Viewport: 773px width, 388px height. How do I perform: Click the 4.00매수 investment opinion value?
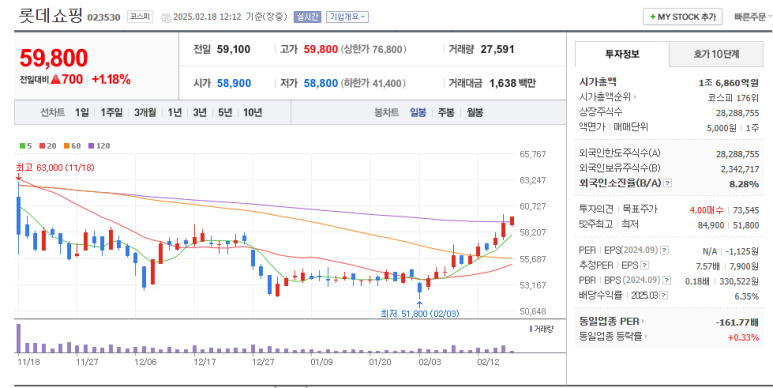[706, 210]
